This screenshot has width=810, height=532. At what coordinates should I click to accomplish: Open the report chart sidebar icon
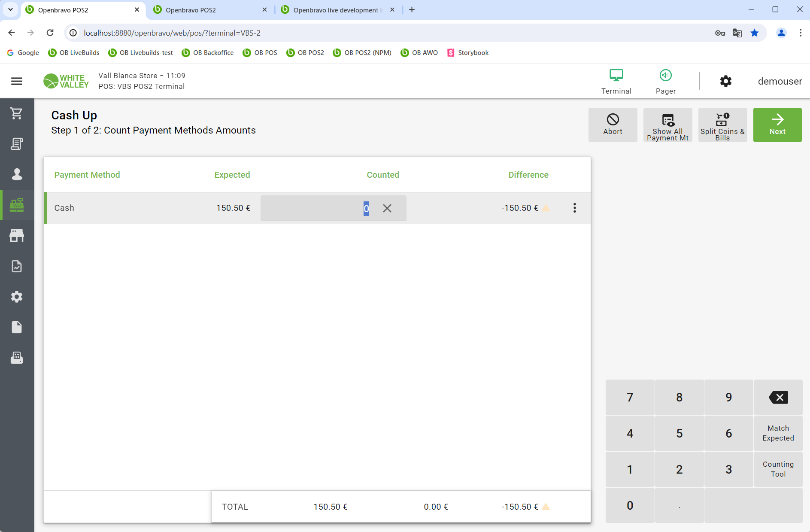point(17,266)
